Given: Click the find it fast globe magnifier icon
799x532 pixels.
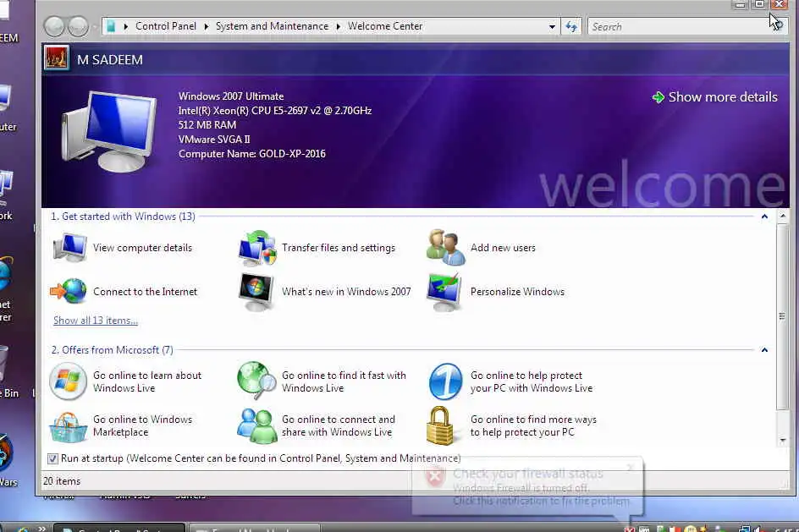Looking at the screenshot, I should pos(256,381).
